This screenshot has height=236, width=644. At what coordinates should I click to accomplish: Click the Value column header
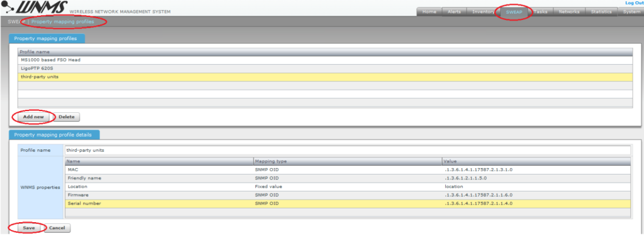click(x=536, y=161)
